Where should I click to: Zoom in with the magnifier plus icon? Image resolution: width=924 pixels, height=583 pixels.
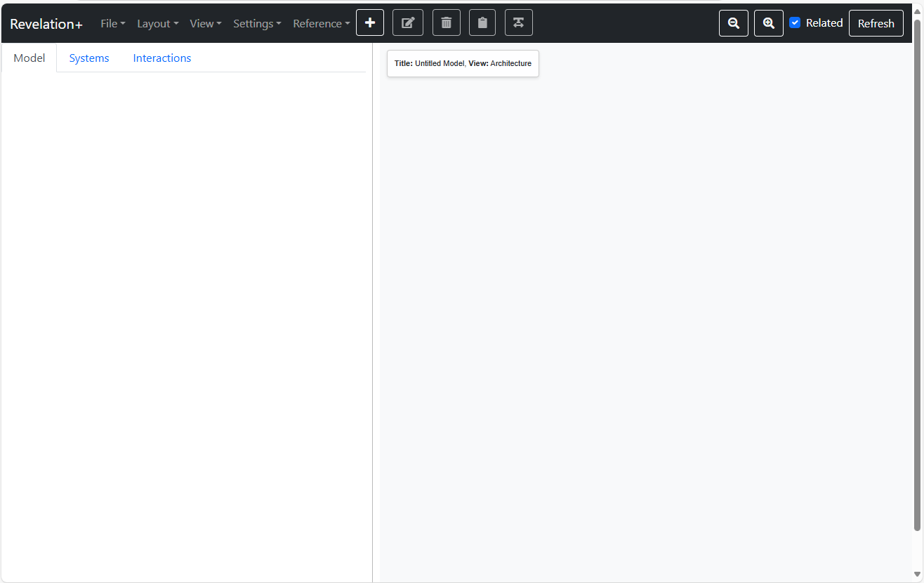[x=769, y=23]
